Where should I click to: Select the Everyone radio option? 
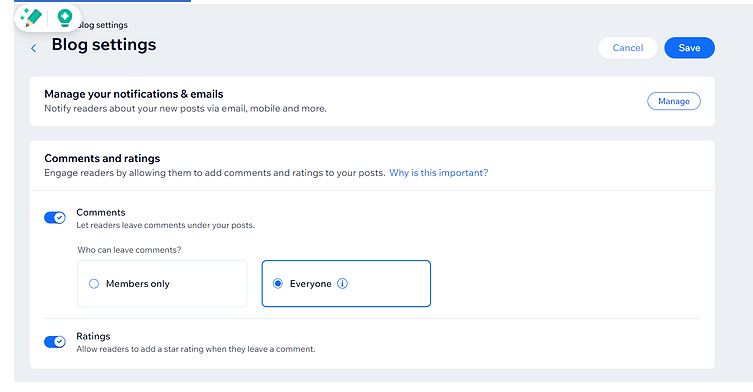(x=278, y=283)
